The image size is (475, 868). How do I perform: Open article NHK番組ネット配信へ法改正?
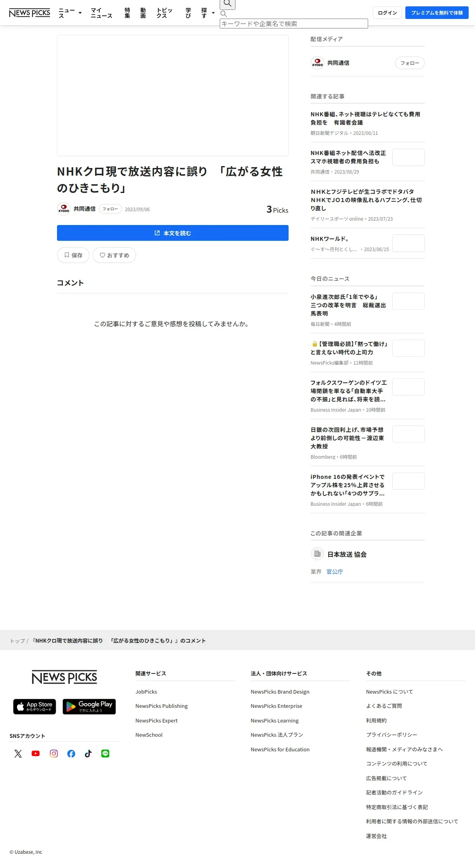coord(348,157)
